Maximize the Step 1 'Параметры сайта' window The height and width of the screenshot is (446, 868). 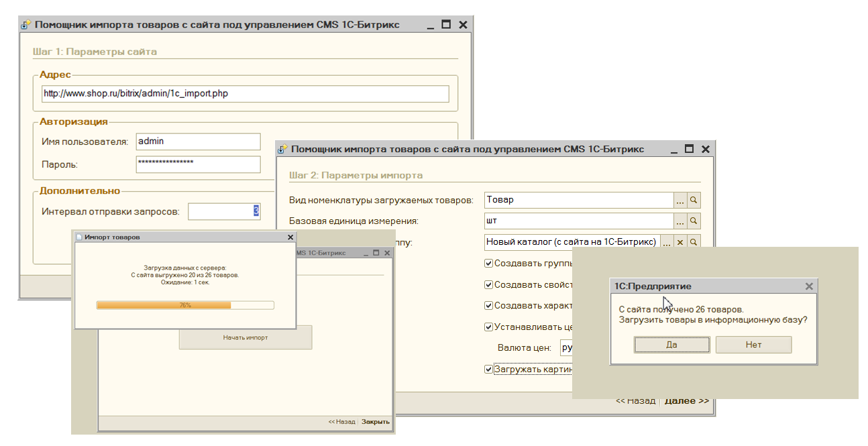[446, 25]
